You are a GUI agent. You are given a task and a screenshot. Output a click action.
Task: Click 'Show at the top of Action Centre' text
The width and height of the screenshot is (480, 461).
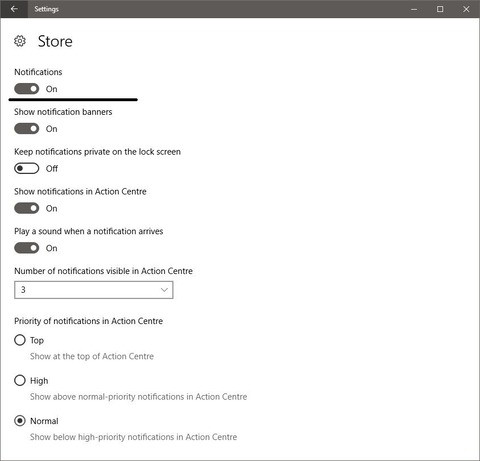[92, 356]
